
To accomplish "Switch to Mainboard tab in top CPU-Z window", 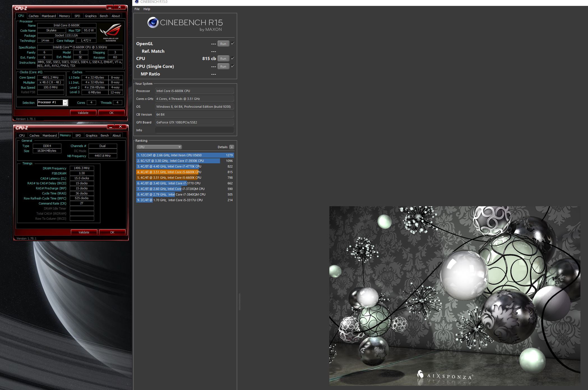I will coord(49,16).
